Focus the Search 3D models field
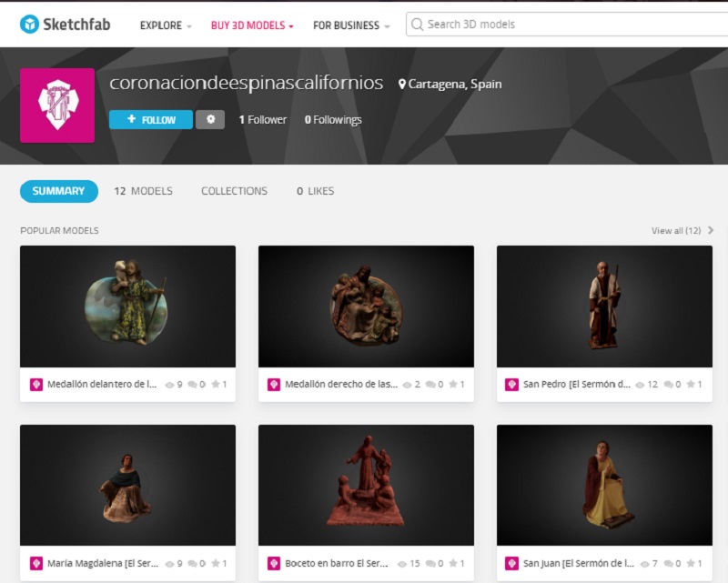The height and width of the screenshot is (583, 728). click(x=567, y=25)
